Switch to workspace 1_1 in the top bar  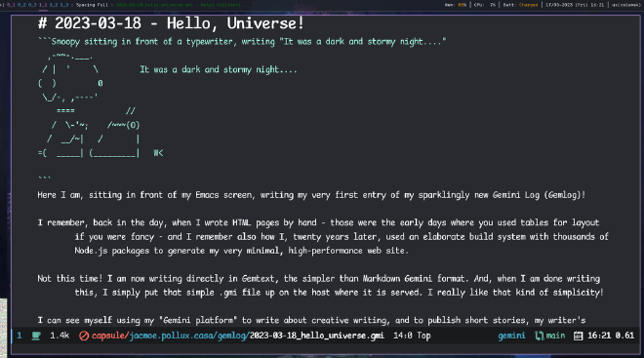coord(43,5)
